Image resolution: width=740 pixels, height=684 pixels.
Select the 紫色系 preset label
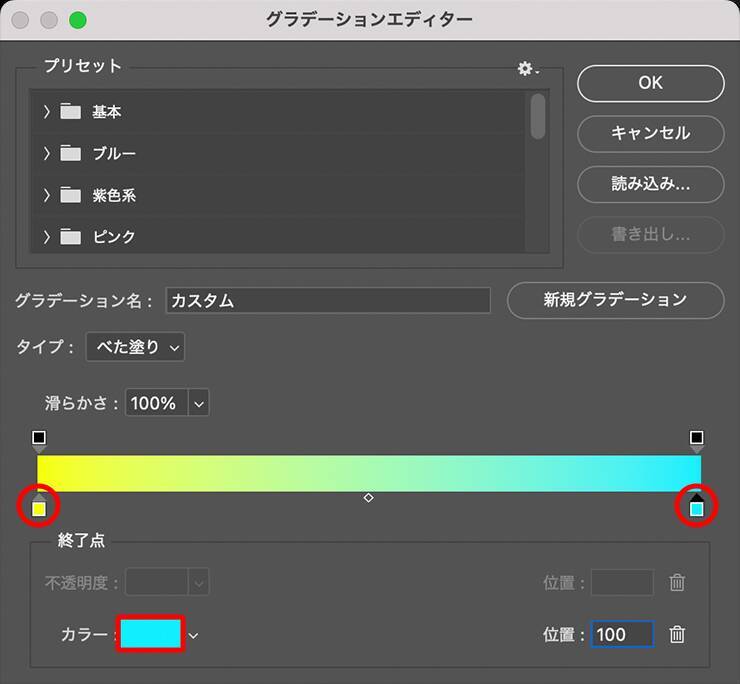point(114,195)
